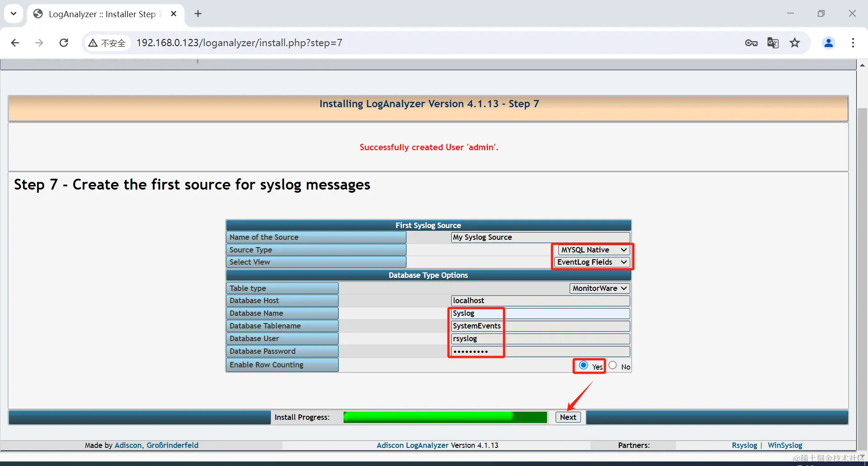This screenshot has height=466, width=868.
Task: Select the LogAnalyzer Installer Step 7 tab
Action: [106, 14]
